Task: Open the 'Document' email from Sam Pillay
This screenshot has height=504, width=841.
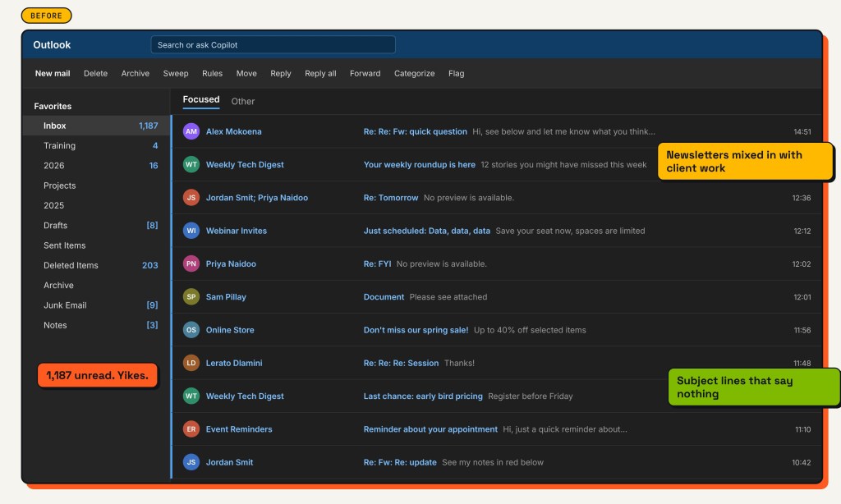Action: [497, 297]
